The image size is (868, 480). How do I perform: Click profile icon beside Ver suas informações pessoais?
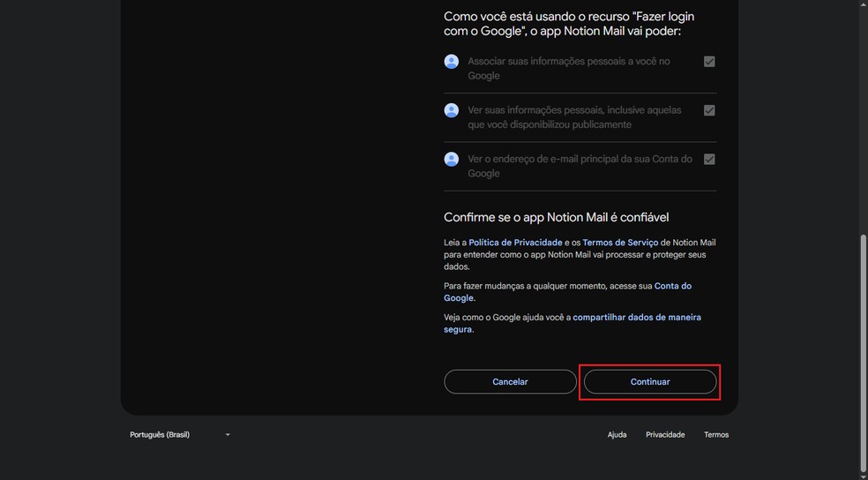pyautogui.click(x=451, y=110)
